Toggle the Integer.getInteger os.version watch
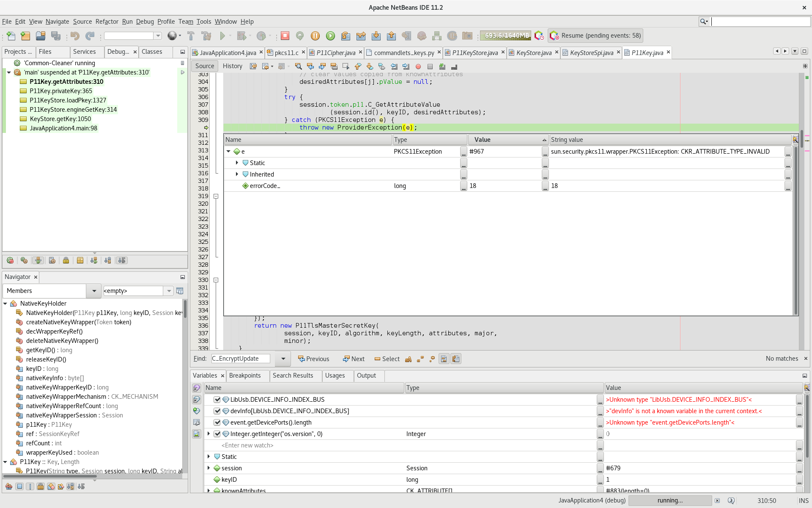The width and height of the screenshot is (812, 508). (217, 433)
